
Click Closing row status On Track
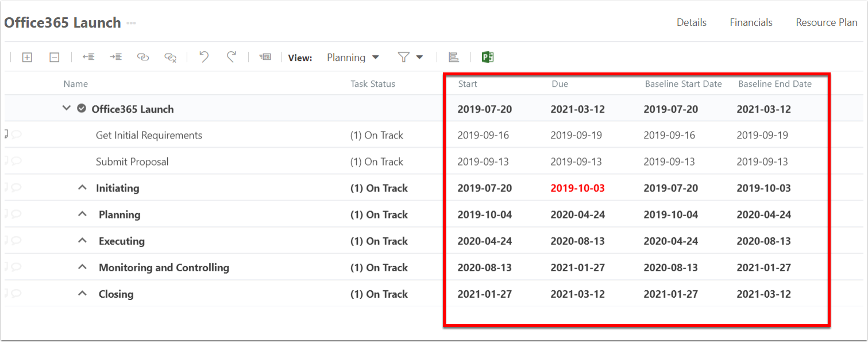(x=379, y=294)
